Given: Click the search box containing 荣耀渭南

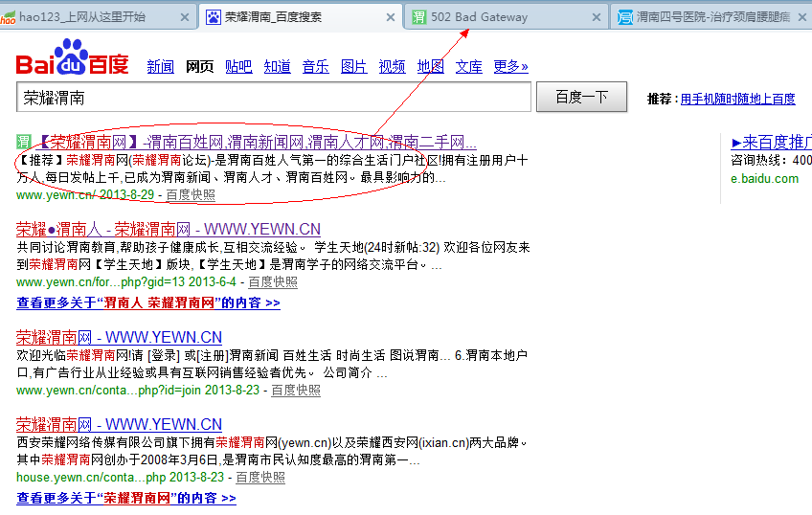Looking at the screenshot, I should (x=274, y=97).
